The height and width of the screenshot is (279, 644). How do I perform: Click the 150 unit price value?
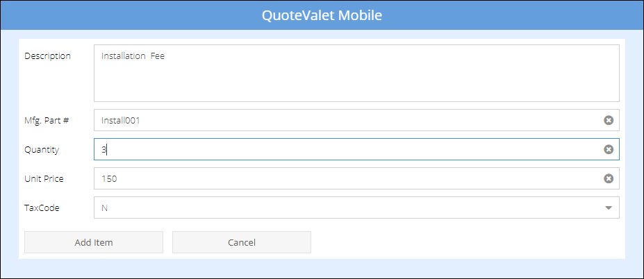click(x=109, y=178)
